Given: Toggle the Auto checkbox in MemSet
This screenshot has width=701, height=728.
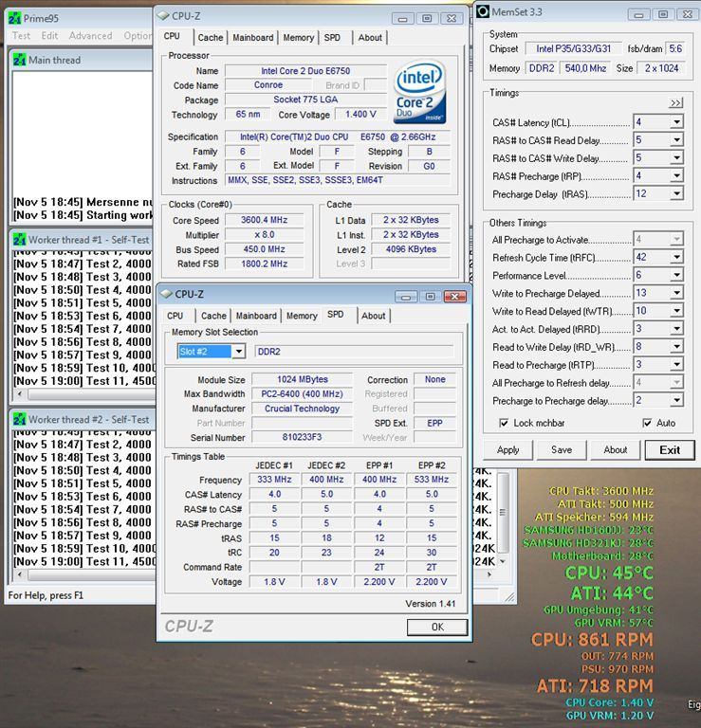Looking at the screenshot, I should click(x=647, y=423).
